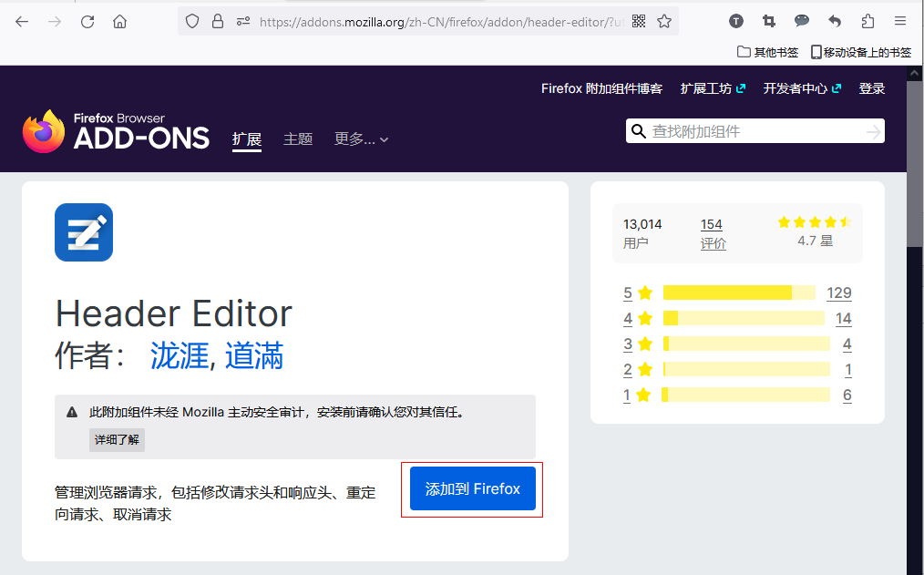The width and height of the screenshot is (924, 575).
Task: Generate QR code with address bar icon
Action: [x=639, y=22]
